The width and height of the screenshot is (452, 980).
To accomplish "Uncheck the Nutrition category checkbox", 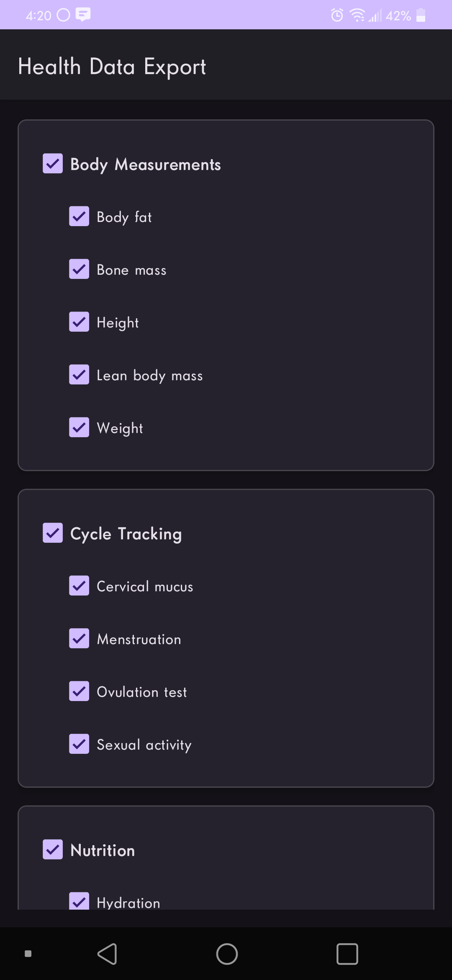I will 53,850.
